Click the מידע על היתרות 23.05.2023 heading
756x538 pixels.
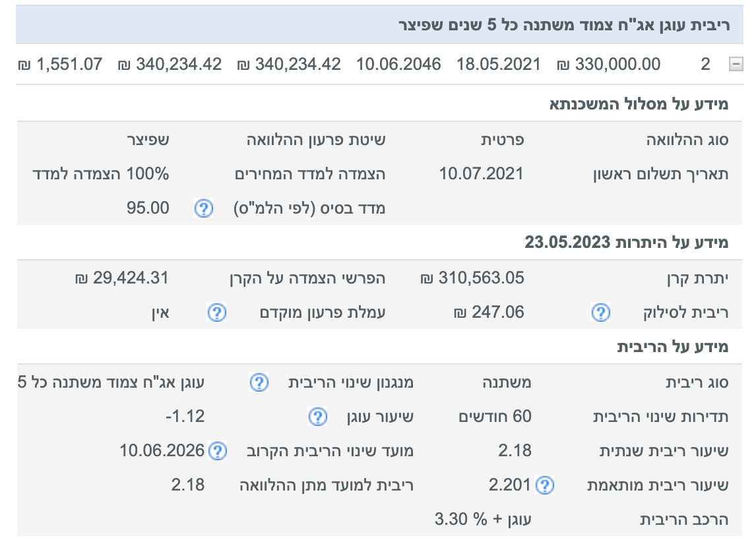[x=626, y=243]
